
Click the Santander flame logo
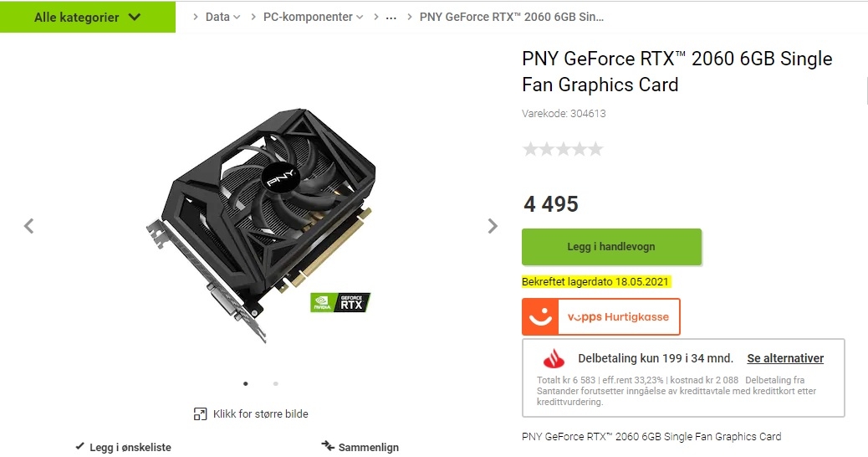coord(554,359)
